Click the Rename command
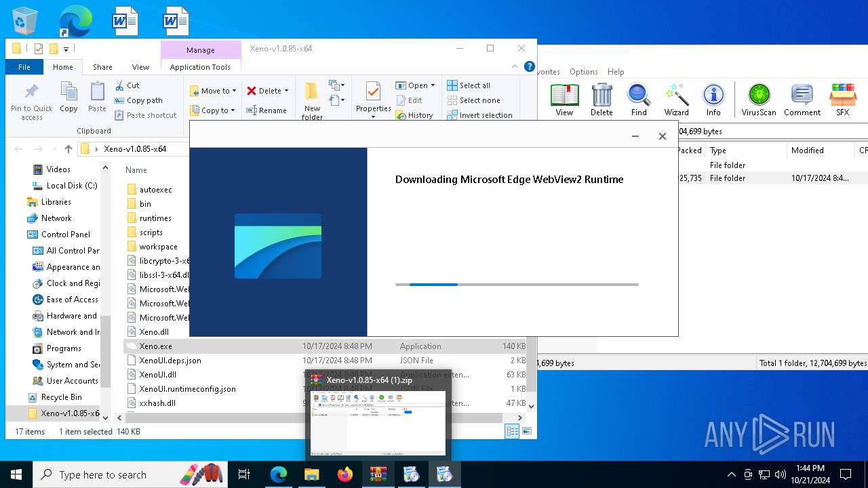This screenshot has width=868, height=488. click(x=267, y=110)
